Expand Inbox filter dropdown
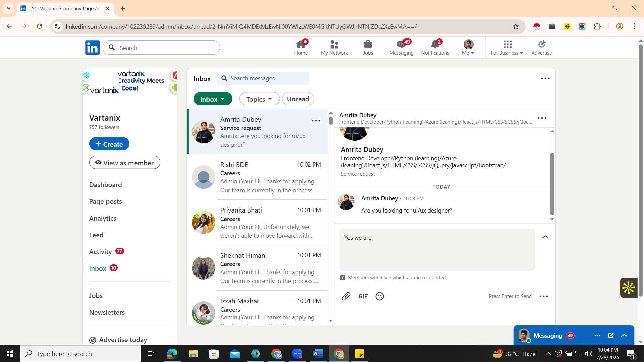The width and height of the screenshot is (644, 362). (x=213, y=99)
